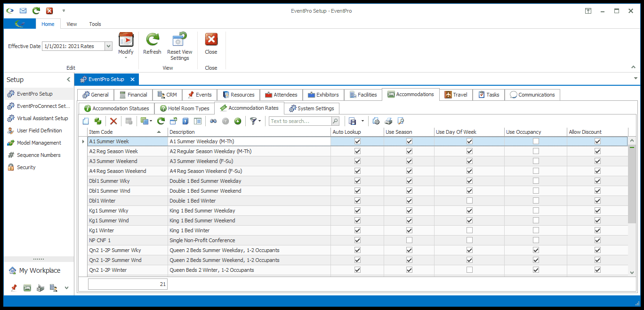Open the Hotel Room Types sub-tab
This screenshot has width=644, height=310.
click(185, 108)
